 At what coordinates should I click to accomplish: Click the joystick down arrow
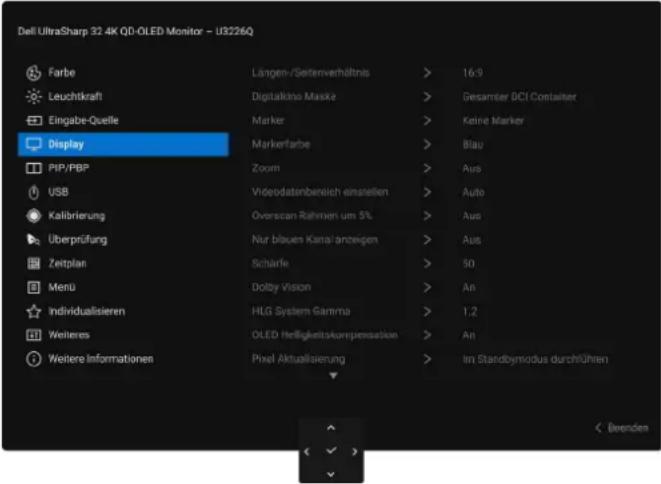point(331,475)
